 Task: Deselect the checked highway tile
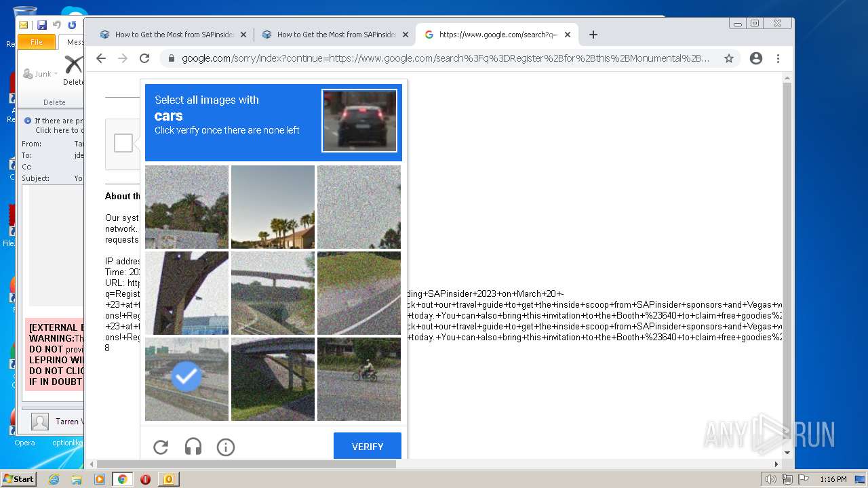tap(186, 379)
